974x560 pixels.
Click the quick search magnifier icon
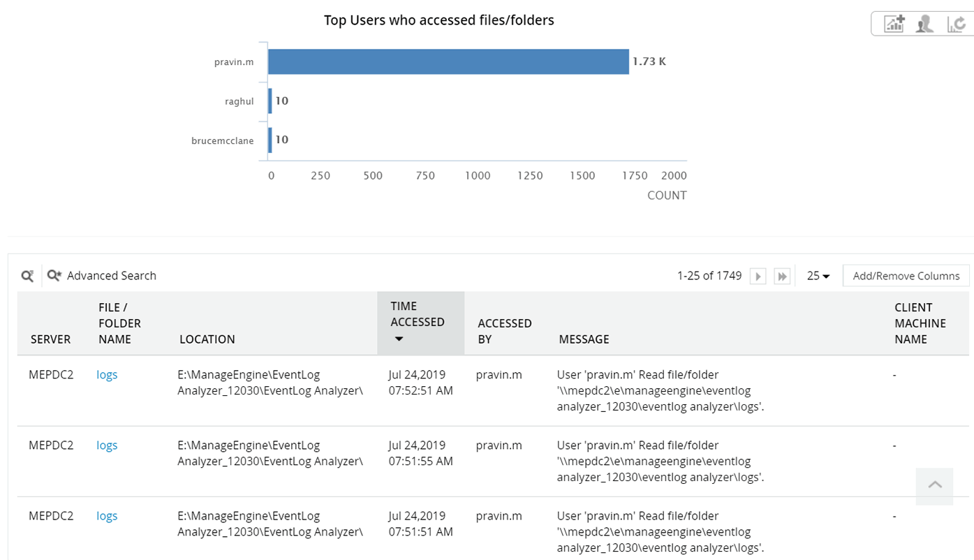[27, 276]
